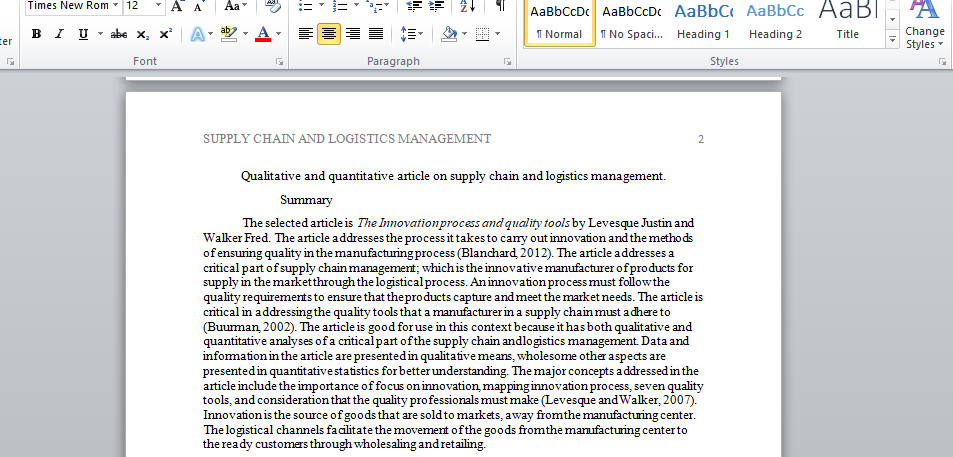Click Shrink Font icon

click(198, 6)
